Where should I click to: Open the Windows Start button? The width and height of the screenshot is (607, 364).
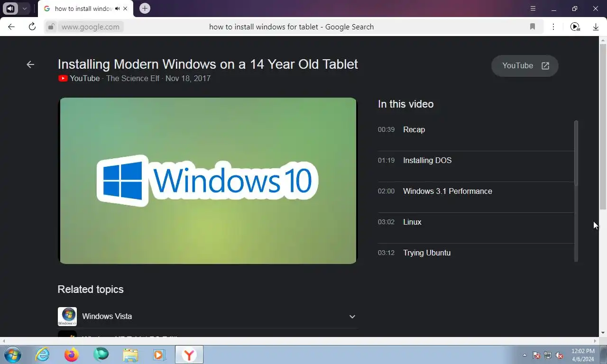tap(12, 355)
